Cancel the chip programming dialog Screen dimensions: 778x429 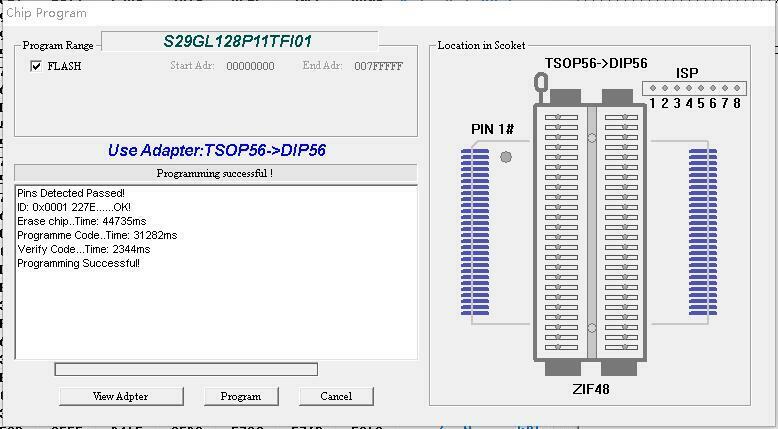tap(336, 396)
